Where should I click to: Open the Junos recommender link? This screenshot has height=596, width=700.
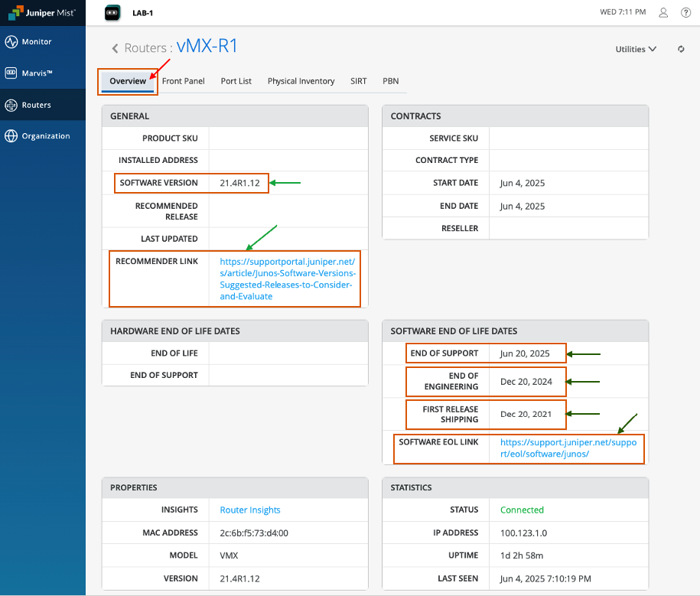coord(287,278)
